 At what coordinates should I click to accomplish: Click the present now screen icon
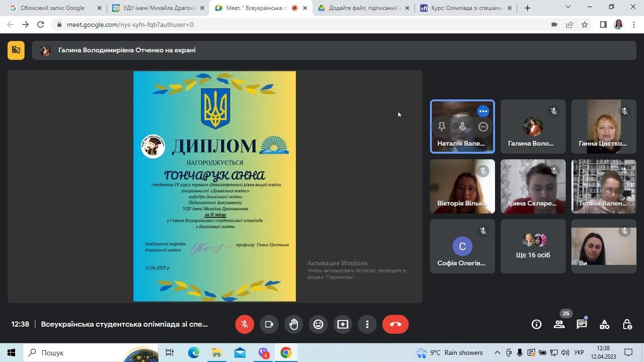pos(343,324)
